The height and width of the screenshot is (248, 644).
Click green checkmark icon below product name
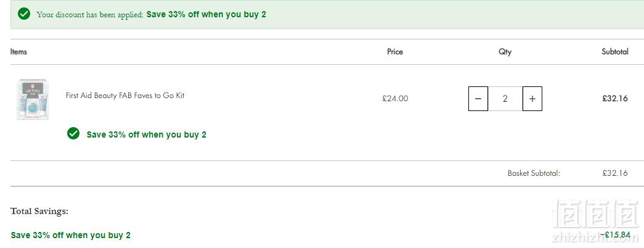click(x=73, y=134)
